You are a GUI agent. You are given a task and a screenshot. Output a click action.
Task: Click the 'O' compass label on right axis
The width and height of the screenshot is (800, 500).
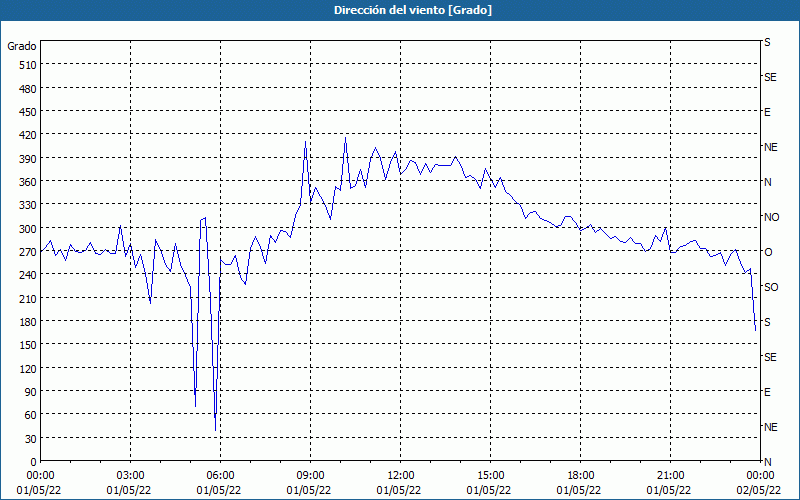click(768, 252)
